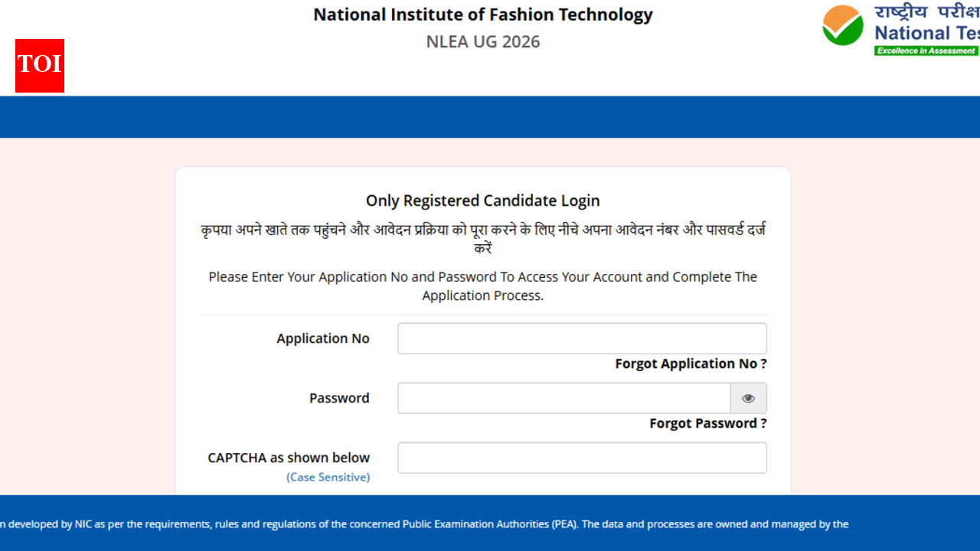The height and width of the screenshot is (551, 980).
Task: Toggle password visibility with eye icon
Action: tap(748, 398)
